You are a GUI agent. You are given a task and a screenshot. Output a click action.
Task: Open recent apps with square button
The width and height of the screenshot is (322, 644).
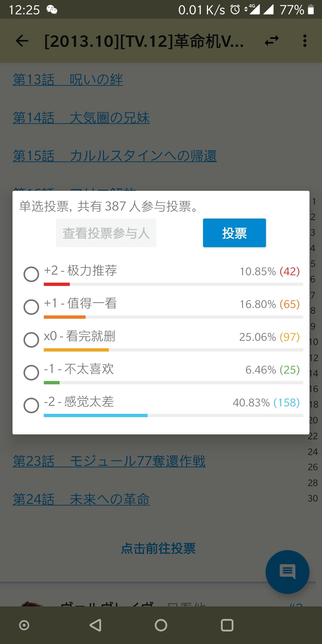pyautogui.click(x=227, y=625)
